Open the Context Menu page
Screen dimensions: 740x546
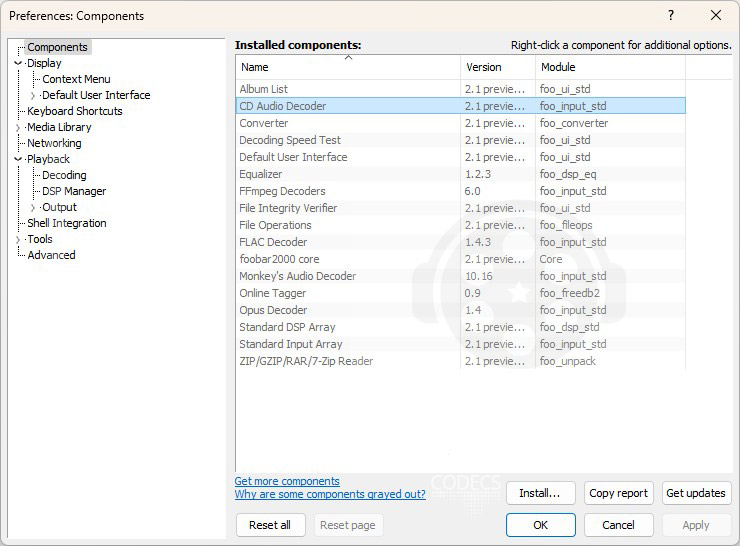click(x=76, y=79)
